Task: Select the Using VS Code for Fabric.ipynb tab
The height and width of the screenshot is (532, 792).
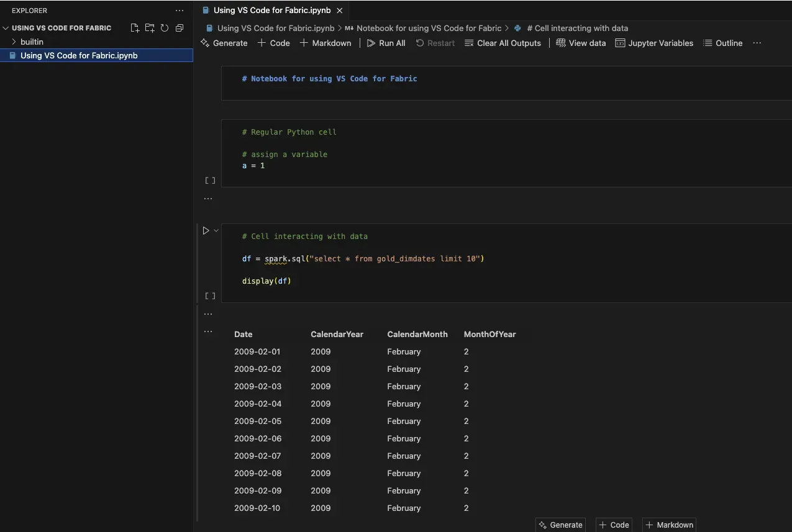Action: point(271,11)
